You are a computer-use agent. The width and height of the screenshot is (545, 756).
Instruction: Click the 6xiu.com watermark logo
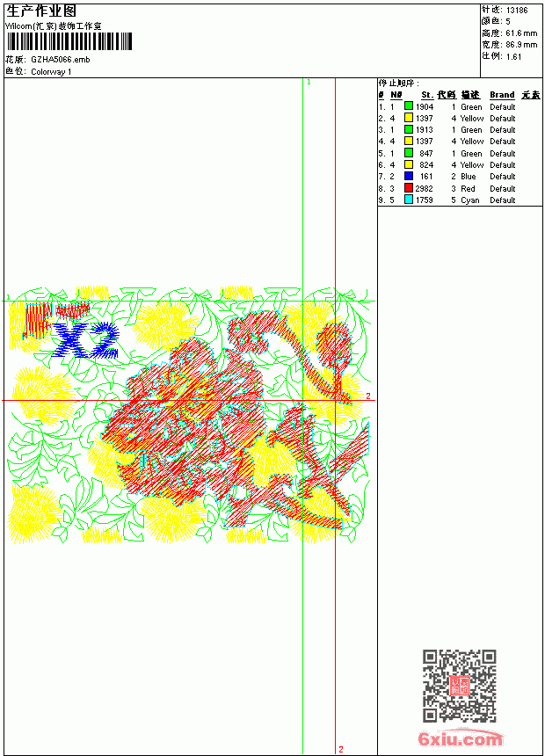(x=460, y=738)
